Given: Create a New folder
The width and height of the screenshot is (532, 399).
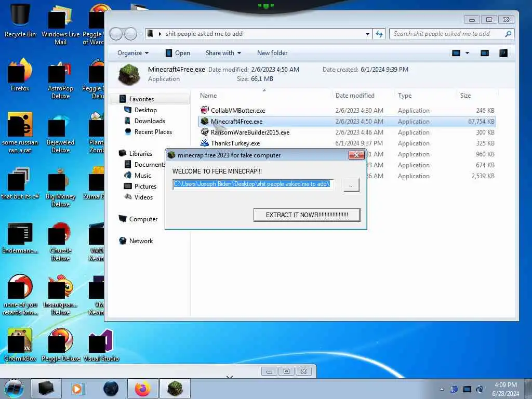Looking at the screenshot, I should [x=272, y=53].
